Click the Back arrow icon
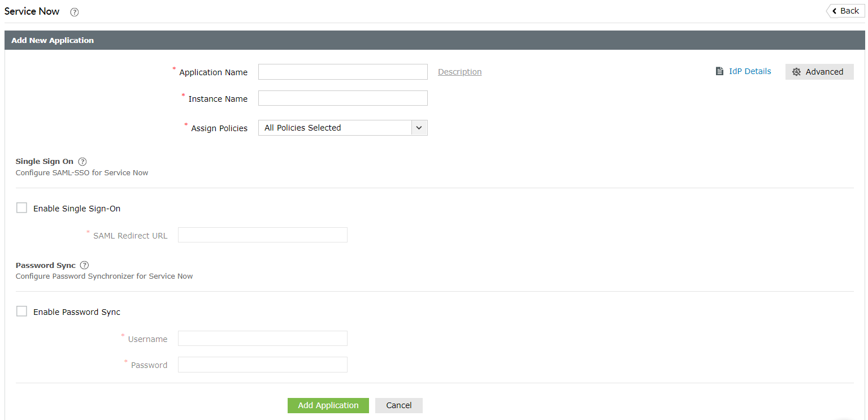The height and width of the screenshot is (420, 868). point(834,11)
